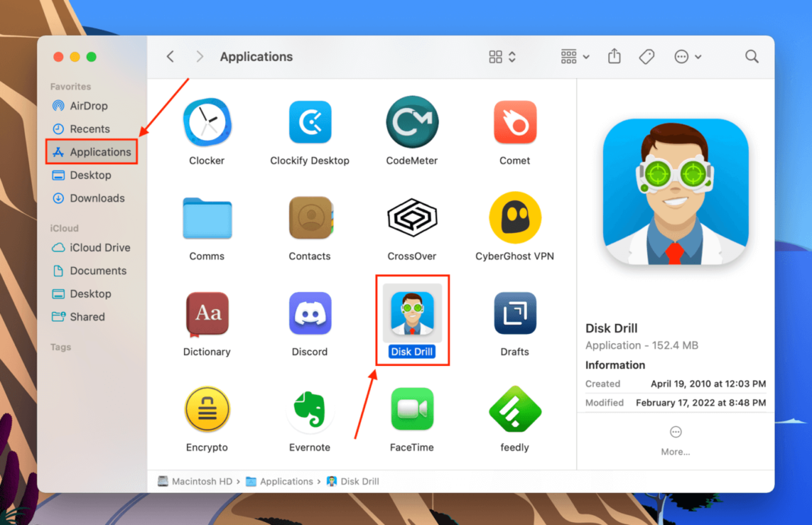
Task: Open CrossOver
Action: tap(412, 217)
